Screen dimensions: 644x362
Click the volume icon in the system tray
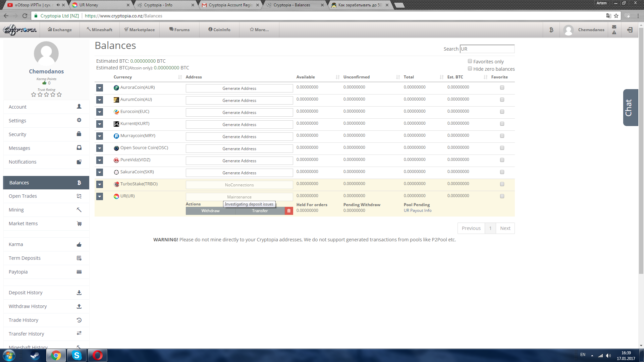[x=608, y=356]
